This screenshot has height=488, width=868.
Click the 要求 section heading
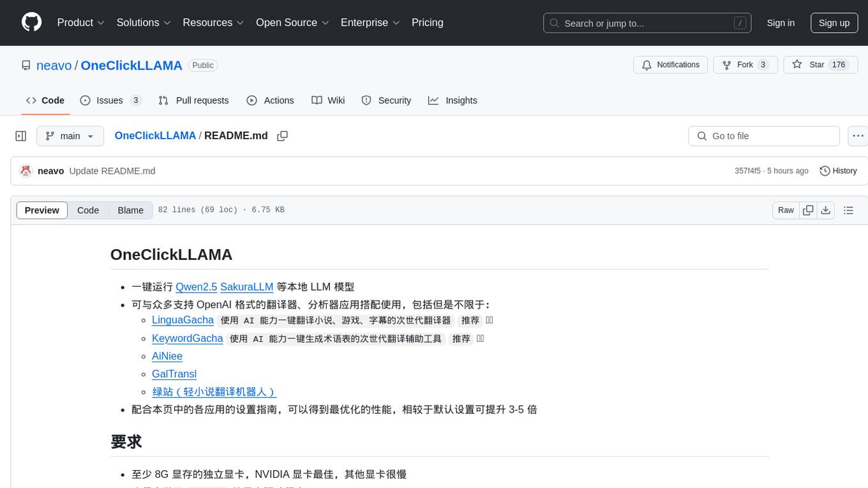(126, 442)
